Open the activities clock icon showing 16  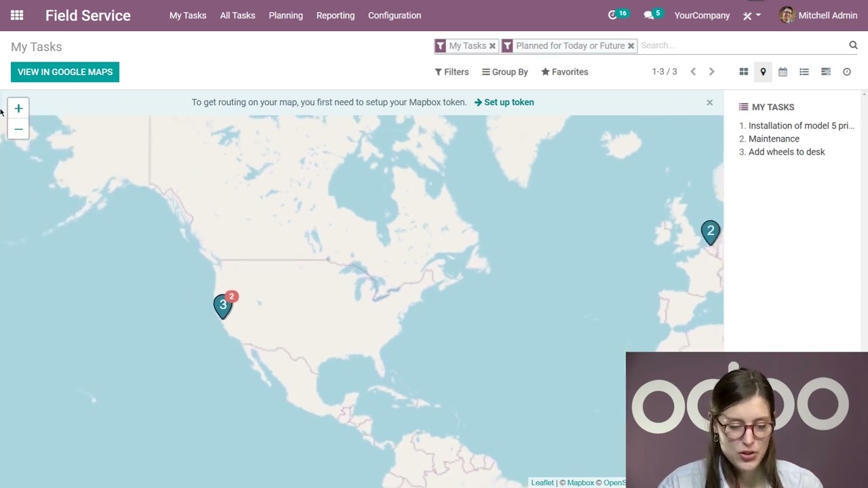tap(618, 15)
